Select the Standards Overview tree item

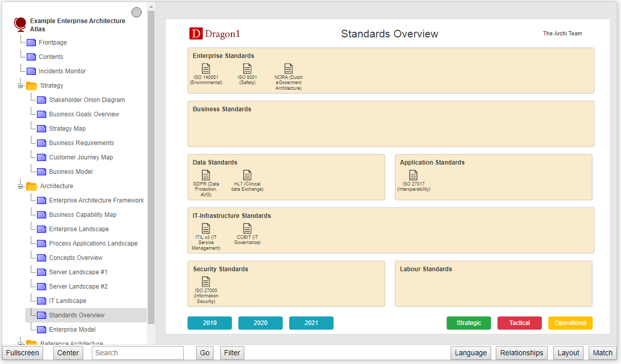click(x=86, y=315)
